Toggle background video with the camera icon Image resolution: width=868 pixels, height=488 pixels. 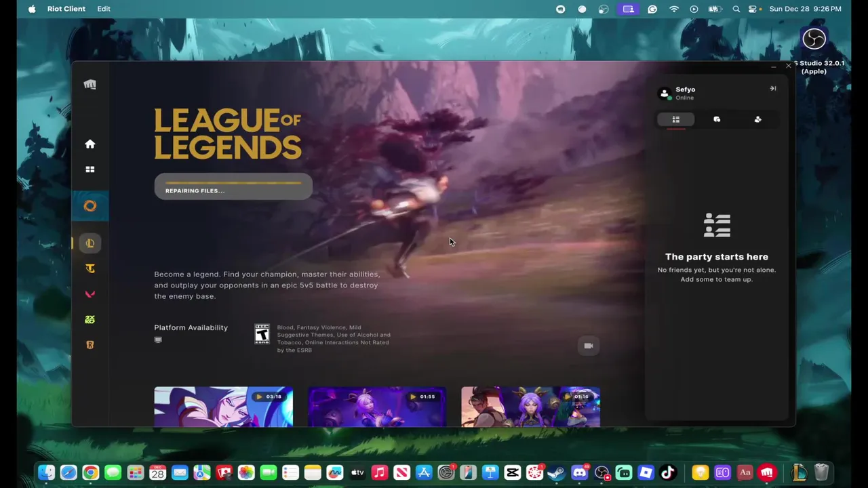588,346
